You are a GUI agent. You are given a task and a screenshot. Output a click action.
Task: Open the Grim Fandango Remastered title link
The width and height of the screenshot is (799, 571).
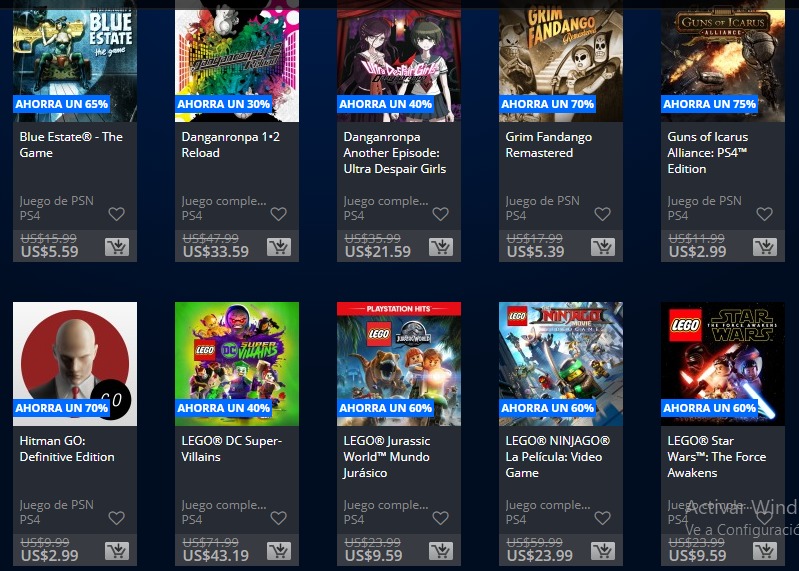click(548, 145)
